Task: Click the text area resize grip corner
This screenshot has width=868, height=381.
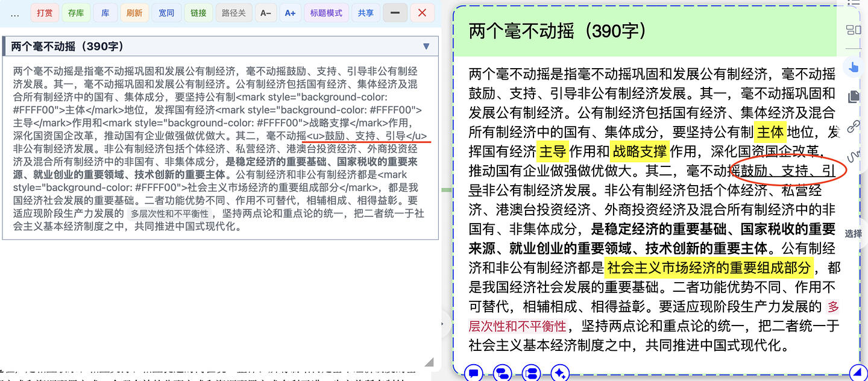Action: [x=429, y=362]
